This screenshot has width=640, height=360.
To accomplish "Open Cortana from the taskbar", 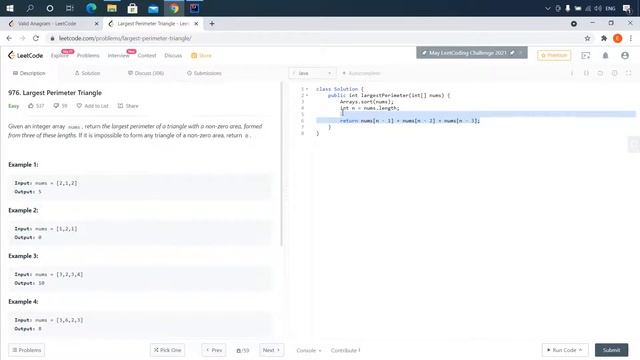I will point(50,8).
